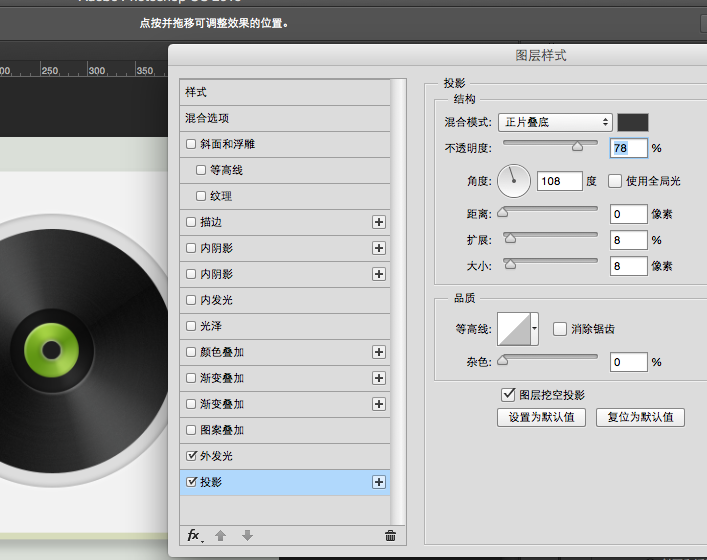Enable the 颜色叠加 checkbox
Image resolution: width=707 pixels, height=560 pixels.
(191, 352)
